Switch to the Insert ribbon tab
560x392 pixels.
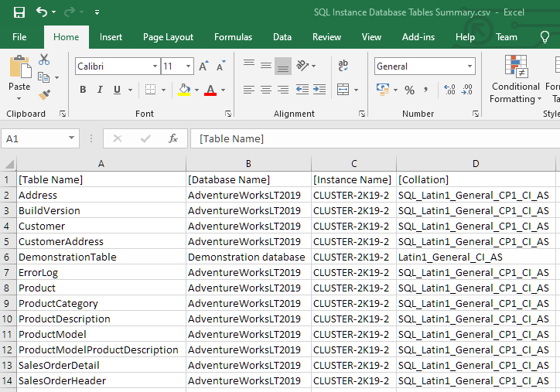[111, 37]
